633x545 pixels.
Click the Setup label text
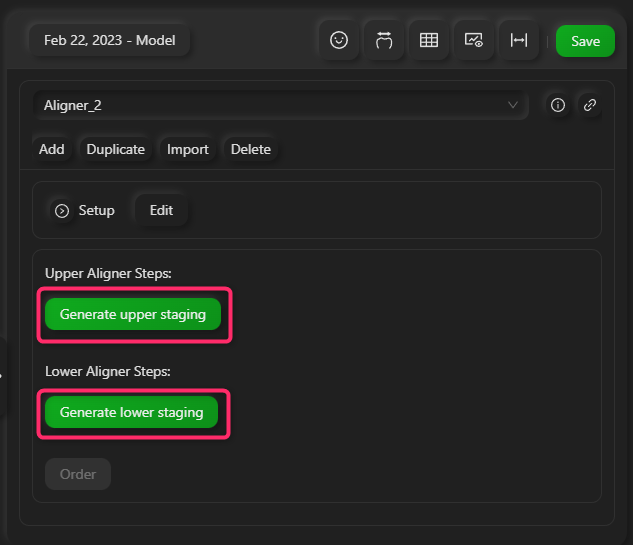(96, 210)
